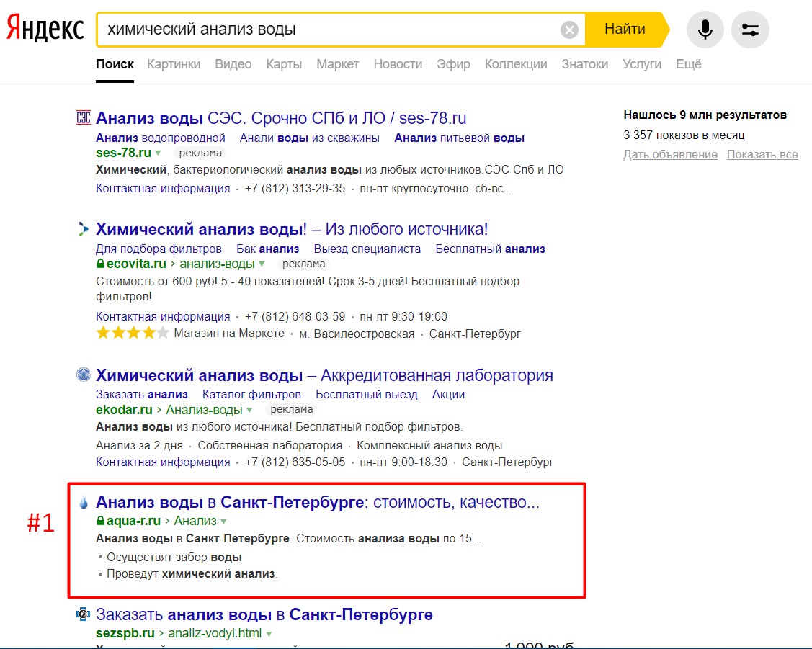Viewport: 812px width, 649px height.
Task: Open 'Анали воды из скважины' sitelink
Action: 310,138
